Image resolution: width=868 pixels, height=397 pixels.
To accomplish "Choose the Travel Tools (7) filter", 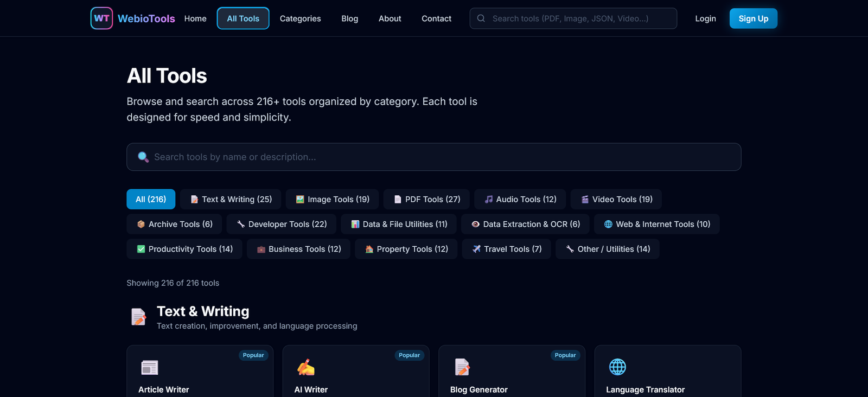I will (x=506, y=249).
